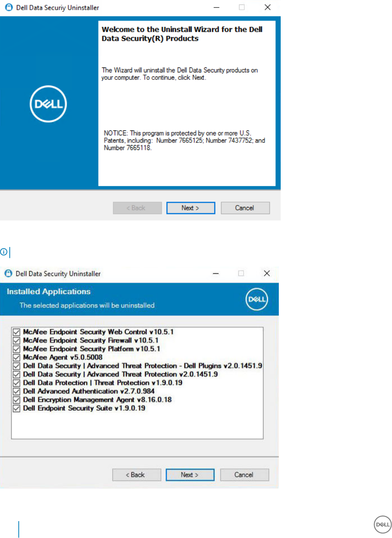
Task: Uncheck McAfee Endpoint Security Firewall v10.5.1
Action: 16,340
